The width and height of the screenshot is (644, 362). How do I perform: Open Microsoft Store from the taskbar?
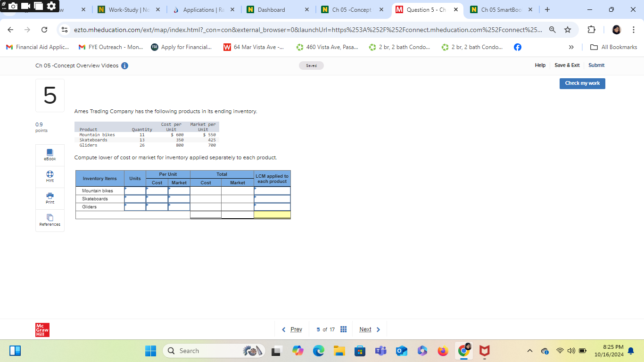360,351
